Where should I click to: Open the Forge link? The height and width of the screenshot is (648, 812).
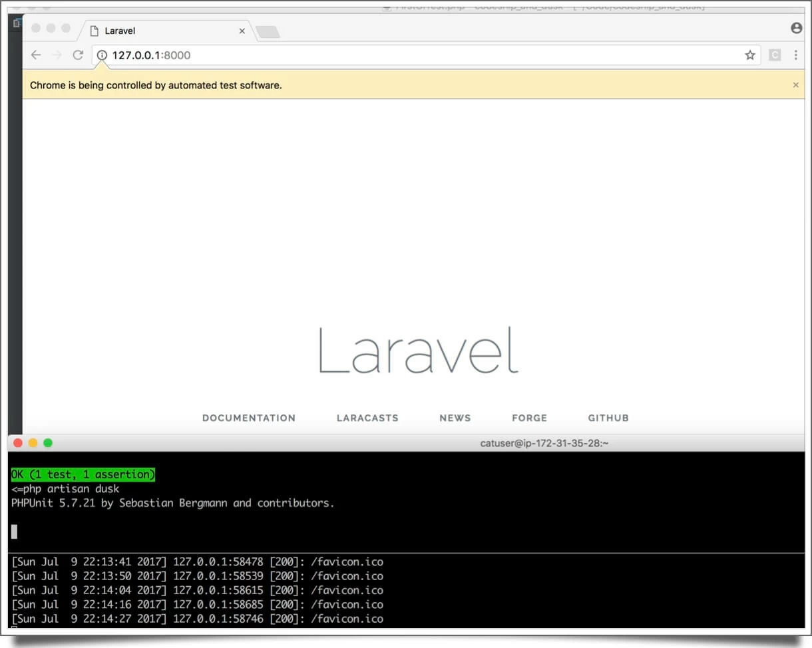529,418
